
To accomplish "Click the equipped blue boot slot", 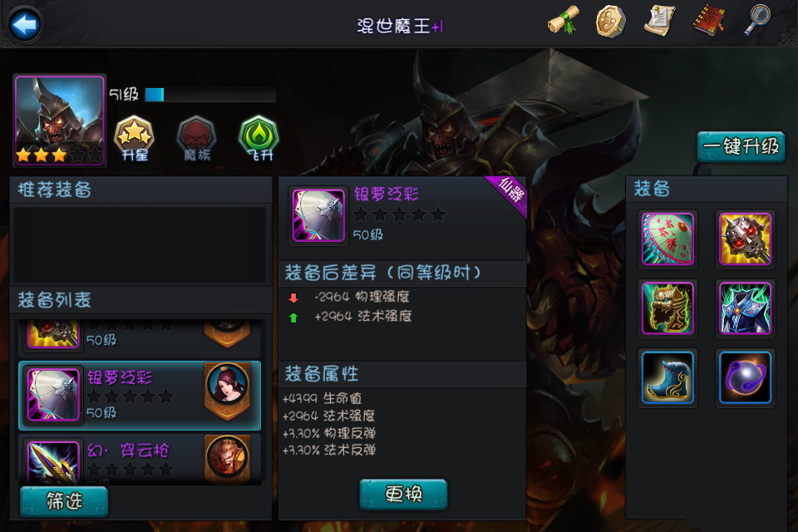I will 667,377.
